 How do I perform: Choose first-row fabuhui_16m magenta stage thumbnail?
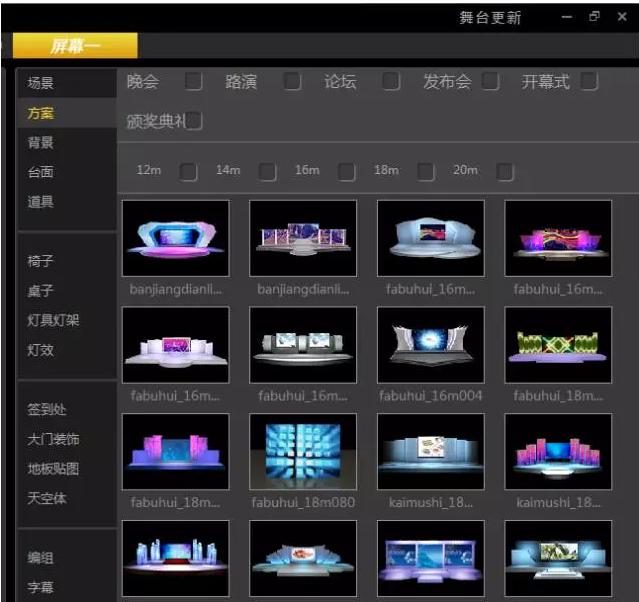tap(558, 238)
